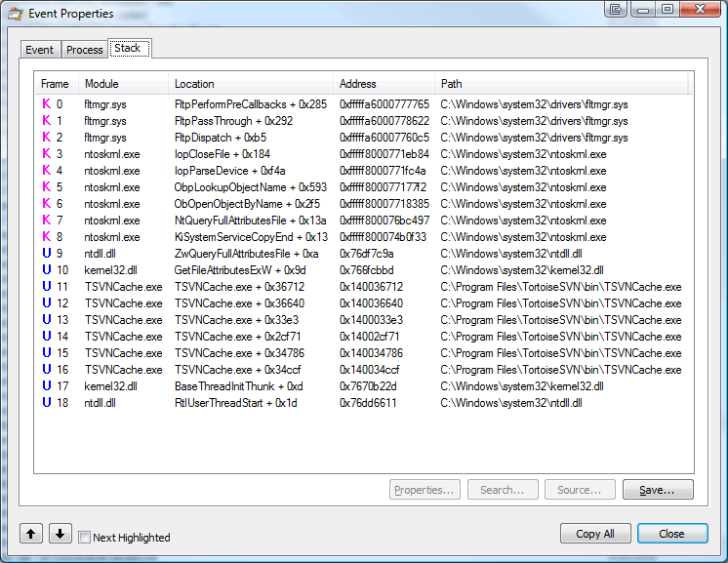The height and width of the screenshot is (563, 728).
Task: Select kernel K icon of frame 2
Action: point(47,137)
